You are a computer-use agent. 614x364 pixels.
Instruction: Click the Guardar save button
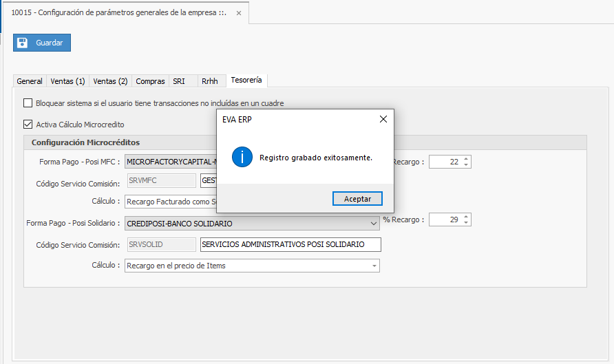coord(42,43)
